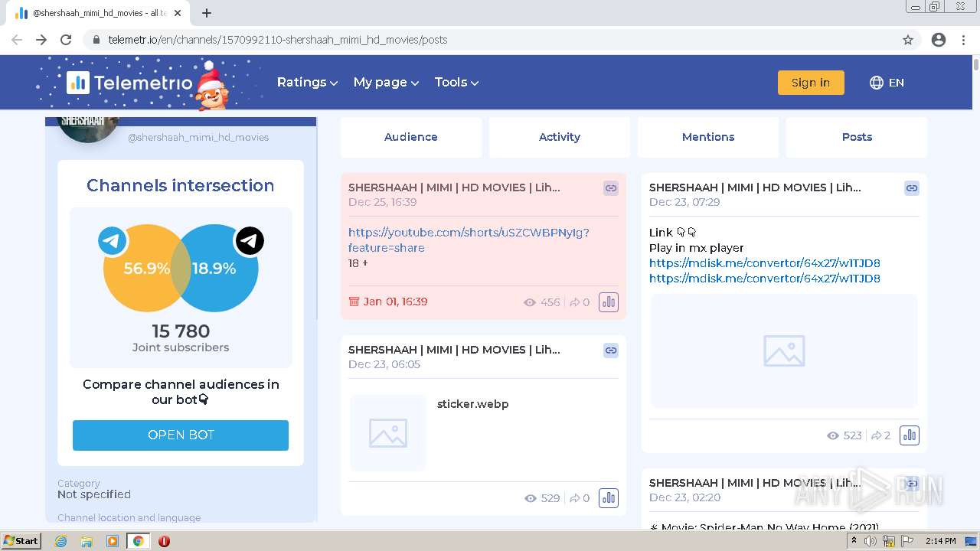The width and height of the screenshot is (980, 551).
Task: Expand the My page menu
Action: [386, 83]
